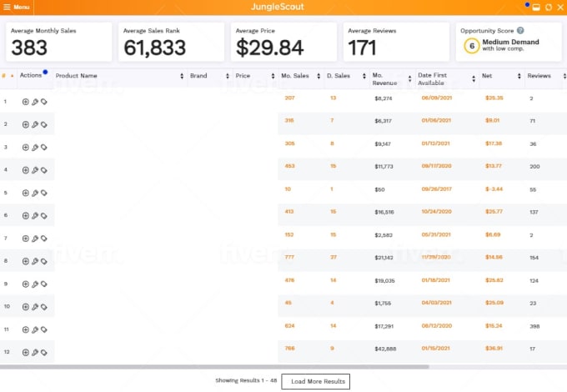This screenshot has width=567, height=392.
Task: Sort the Mo. Revenue column
Action: point(409,79)
